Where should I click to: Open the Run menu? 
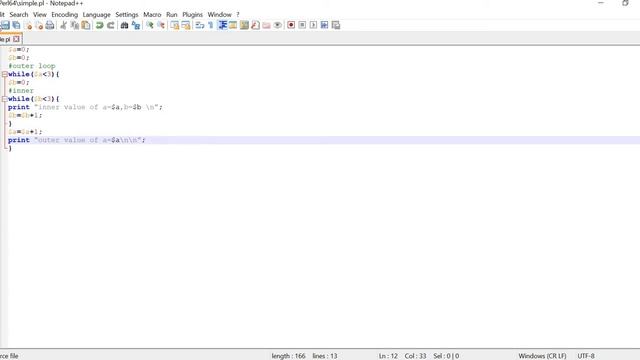click(172, 15)
